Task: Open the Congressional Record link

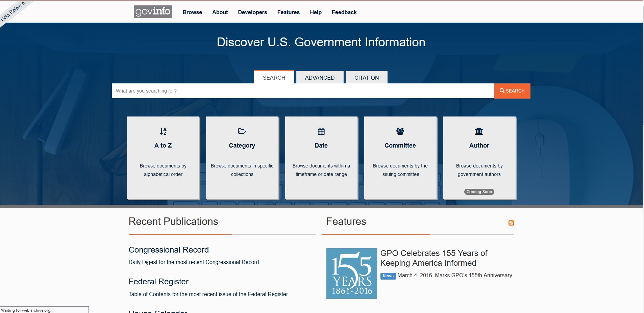Action: click(169, 250)
